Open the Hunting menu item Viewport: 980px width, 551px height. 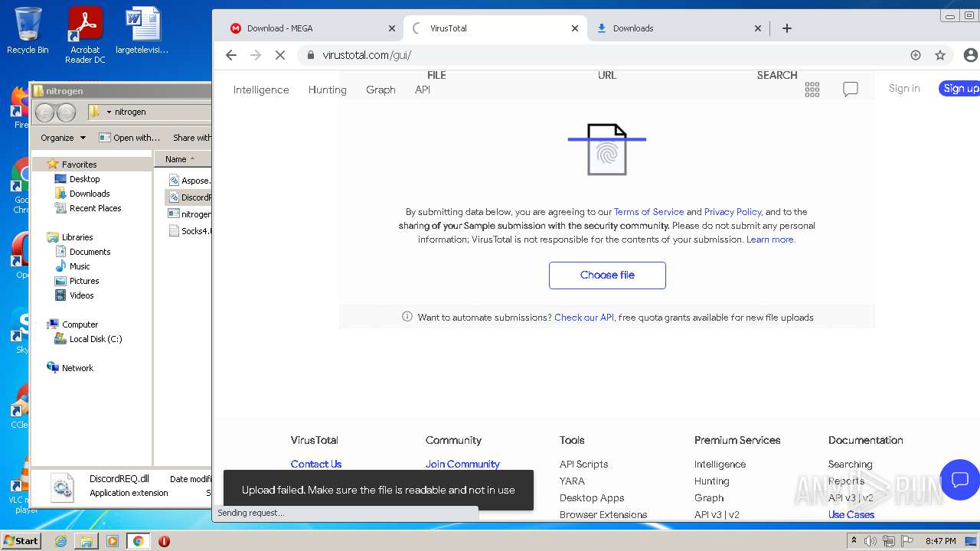point(328,90)
